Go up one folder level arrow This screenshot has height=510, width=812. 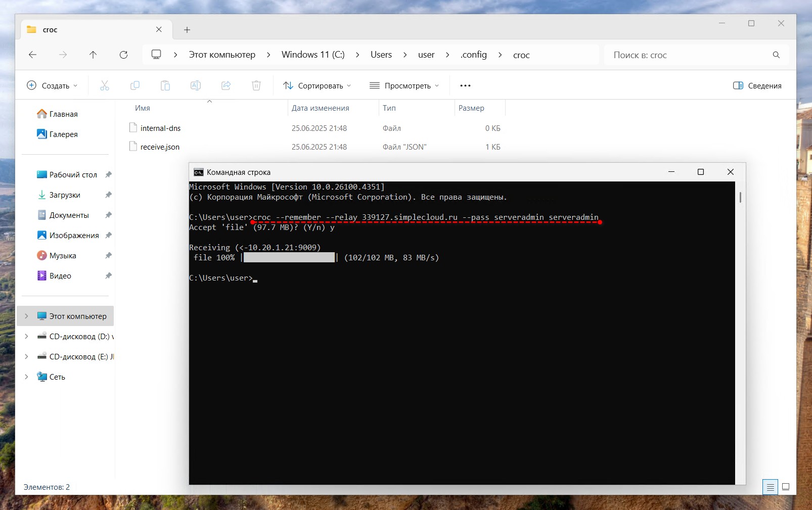(x=93, y=55)
